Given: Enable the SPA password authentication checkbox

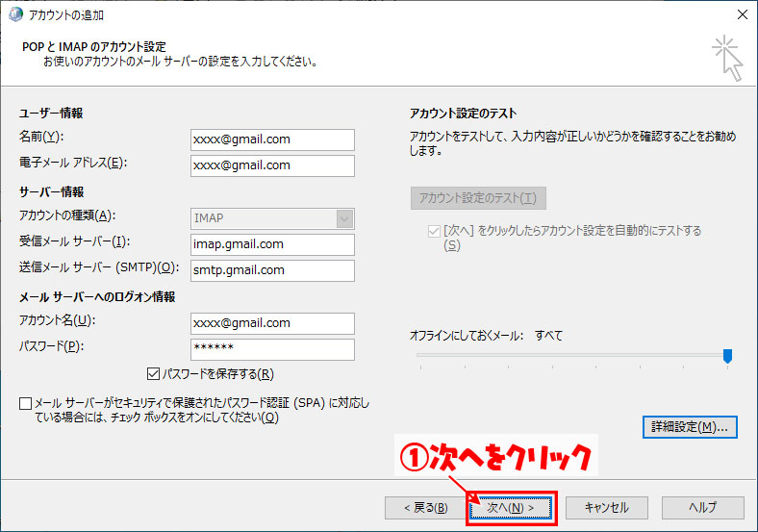Looking at the screenshot, I should click(x=26, y=403).
